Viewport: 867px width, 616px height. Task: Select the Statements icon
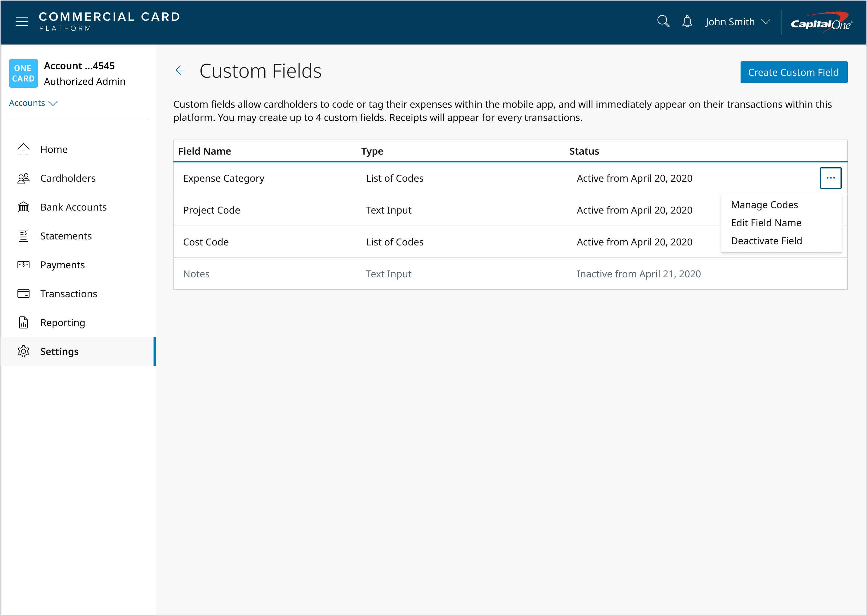[x=23, y=236]
